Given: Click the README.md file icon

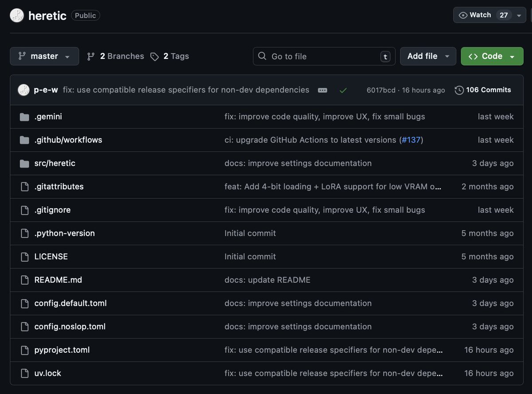Looking at the screenshot, I should pos(25,280).
